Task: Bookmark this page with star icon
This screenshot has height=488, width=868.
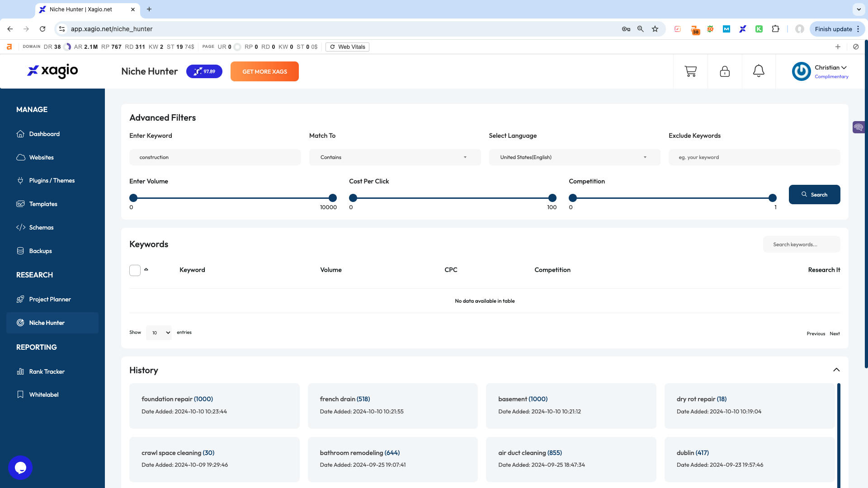Action: pos(655,29)
